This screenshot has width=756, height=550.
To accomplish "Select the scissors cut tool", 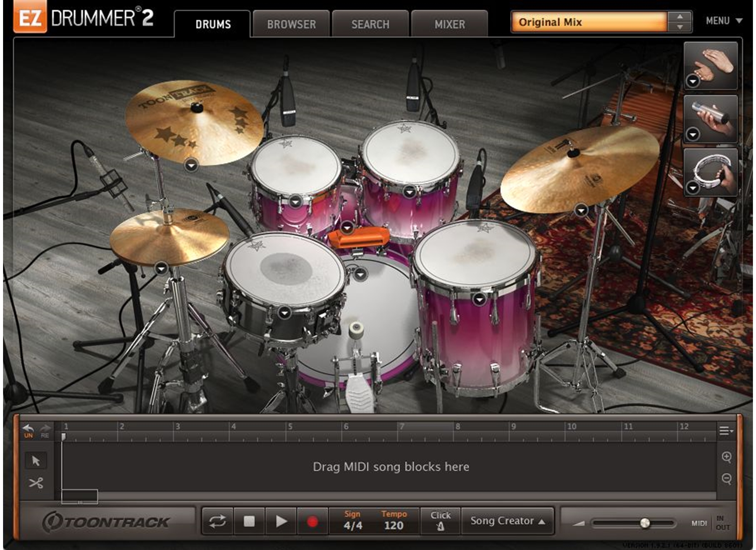I will 36,483.
